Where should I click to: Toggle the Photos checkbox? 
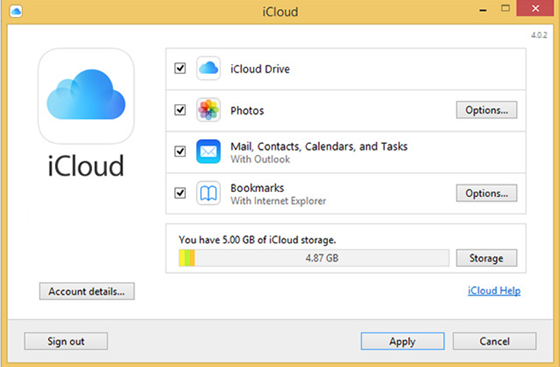click(180, 110)
